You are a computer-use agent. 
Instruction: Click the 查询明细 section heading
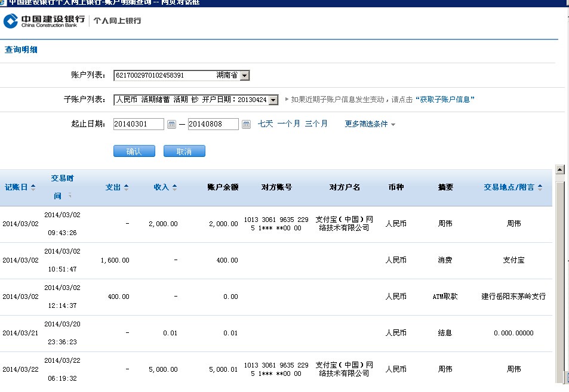21,50
